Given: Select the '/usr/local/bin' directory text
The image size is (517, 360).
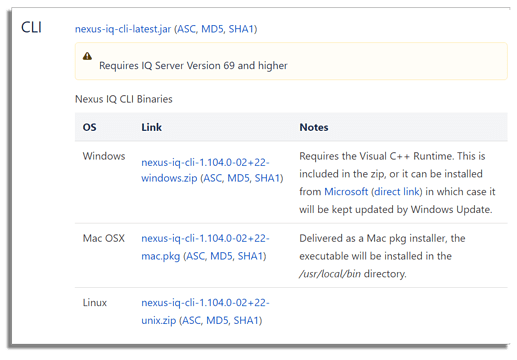Looking at the screenshot, I should (x=330, y=274).
